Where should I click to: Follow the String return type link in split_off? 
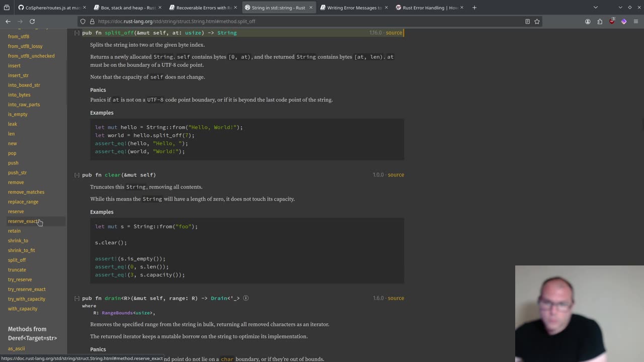[227, 33]
